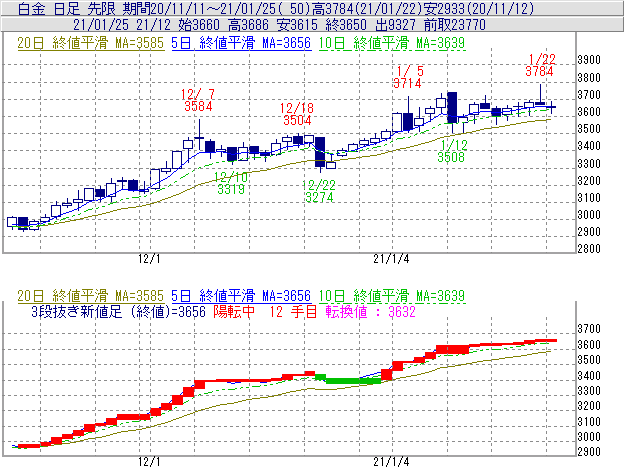Click the 2900 price axis label of lower chart

coord(589,452)
